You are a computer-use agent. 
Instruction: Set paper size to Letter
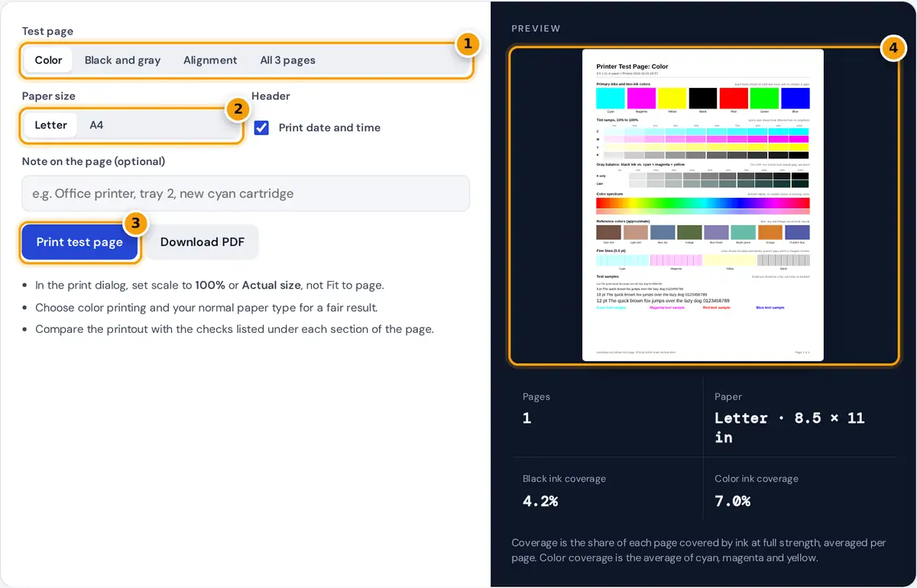coord(51,125)
